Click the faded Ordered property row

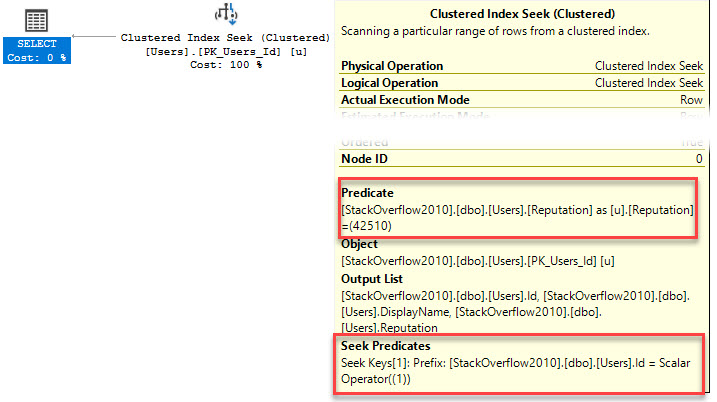521,142
